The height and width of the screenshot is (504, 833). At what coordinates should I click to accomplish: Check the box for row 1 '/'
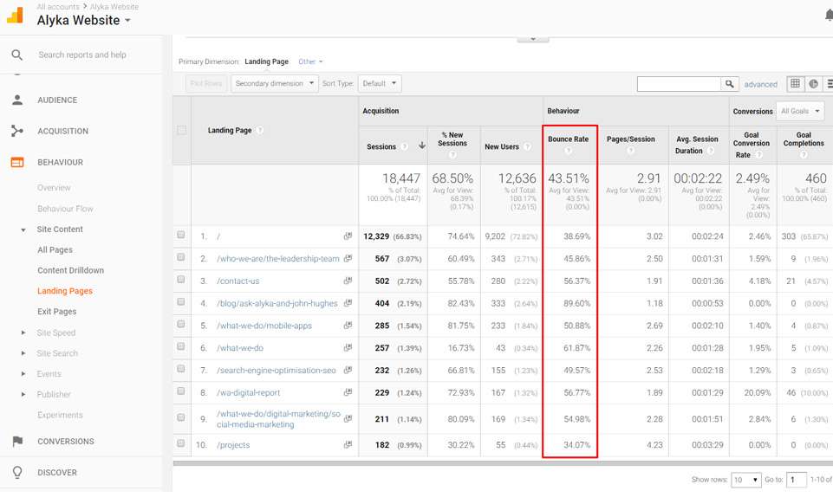(x=181, y=235)
